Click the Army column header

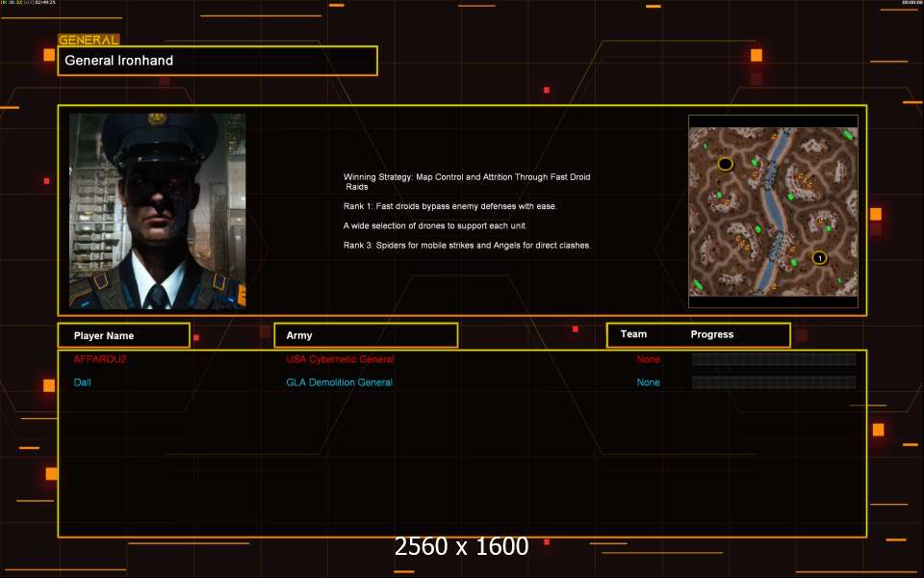[x=366, y=335]
